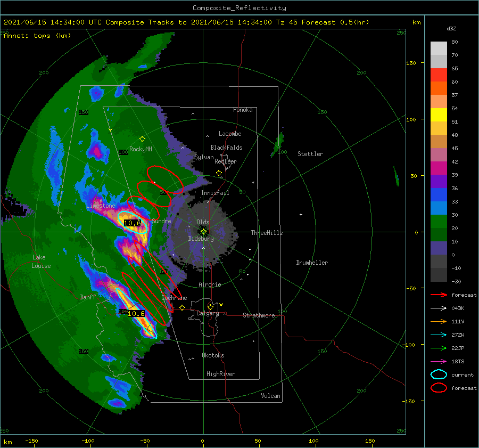Click the 10.6 tops label near Sundre
This screenshot has width=479, height=448.
pos(133,223)
